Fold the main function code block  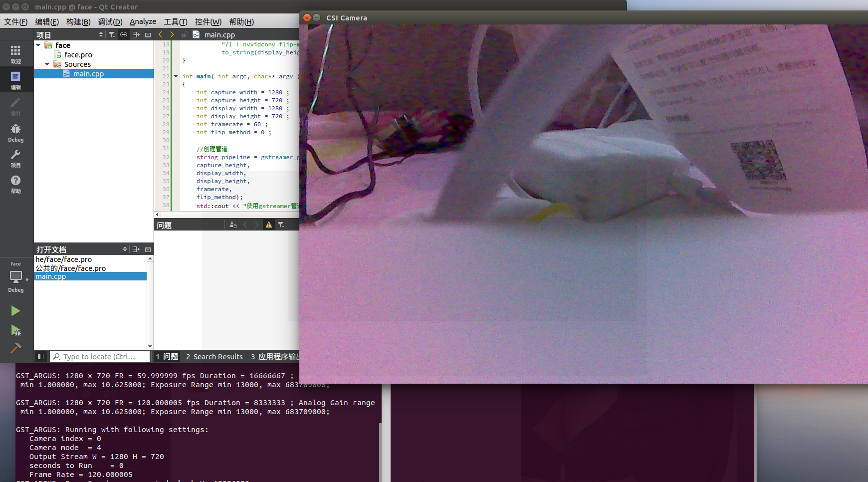(176, 76)
